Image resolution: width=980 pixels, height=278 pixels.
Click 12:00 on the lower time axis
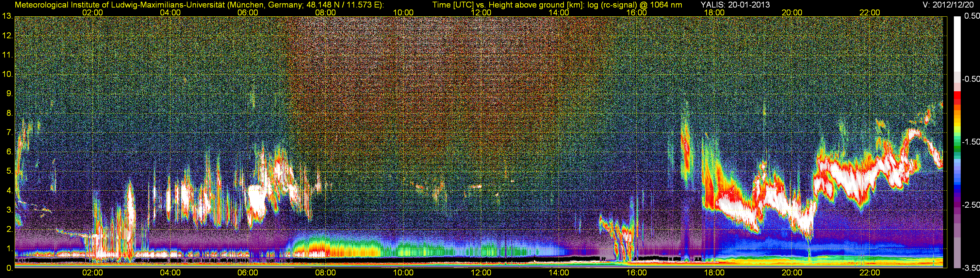[481, 273]
